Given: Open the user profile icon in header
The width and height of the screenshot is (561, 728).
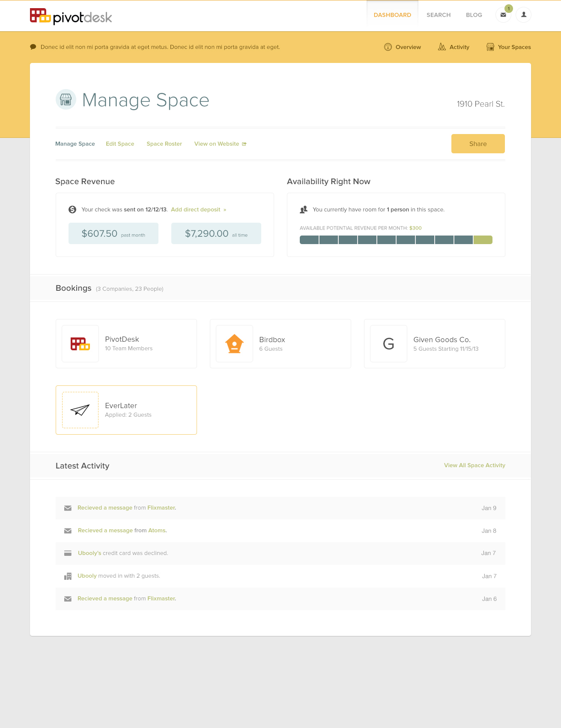Looking at the screenshot, I should (523, 15).
